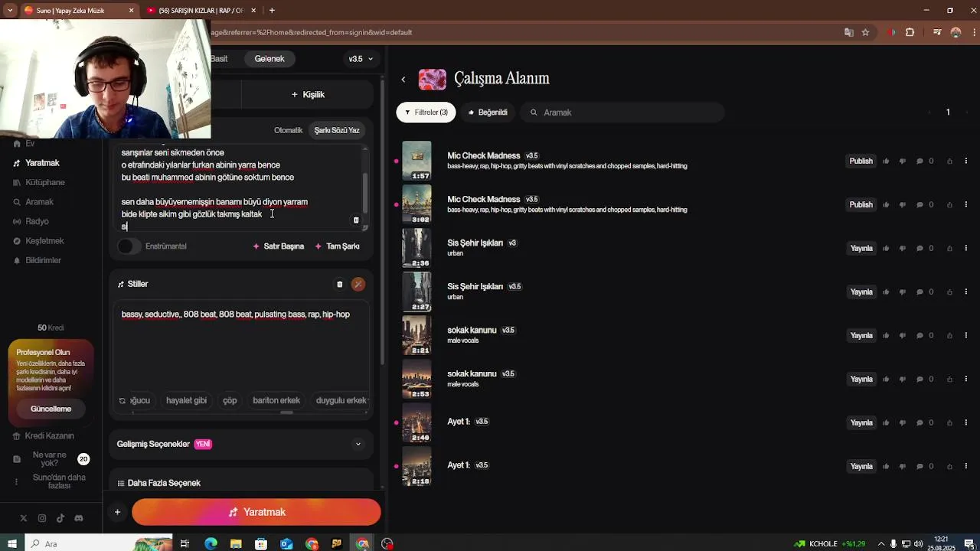Share the second Mic Check Madness track

[949, 204]
